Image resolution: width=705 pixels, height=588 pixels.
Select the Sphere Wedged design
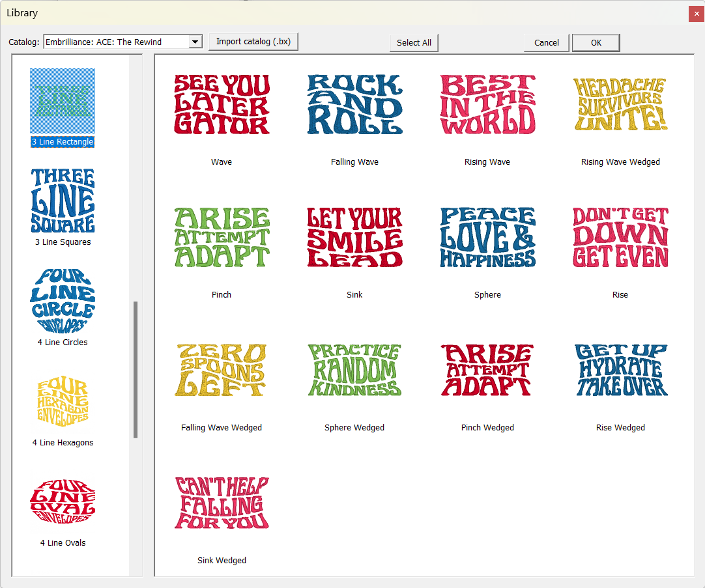[x=354, y=370]
